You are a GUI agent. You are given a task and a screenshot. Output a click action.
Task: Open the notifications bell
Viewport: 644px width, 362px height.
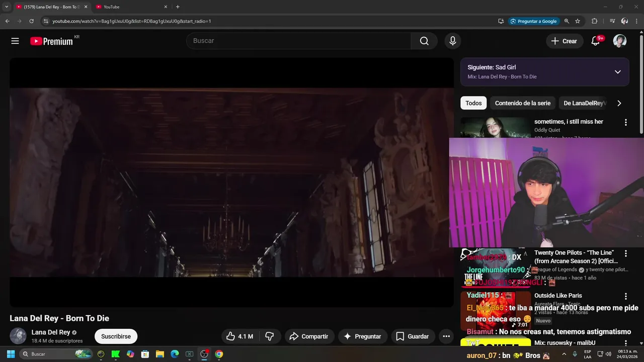click(596, 41)
